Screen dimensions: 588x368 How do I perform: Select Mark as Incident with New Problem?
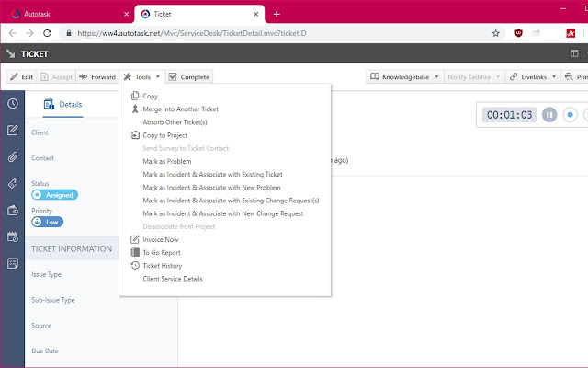[211, 188]
